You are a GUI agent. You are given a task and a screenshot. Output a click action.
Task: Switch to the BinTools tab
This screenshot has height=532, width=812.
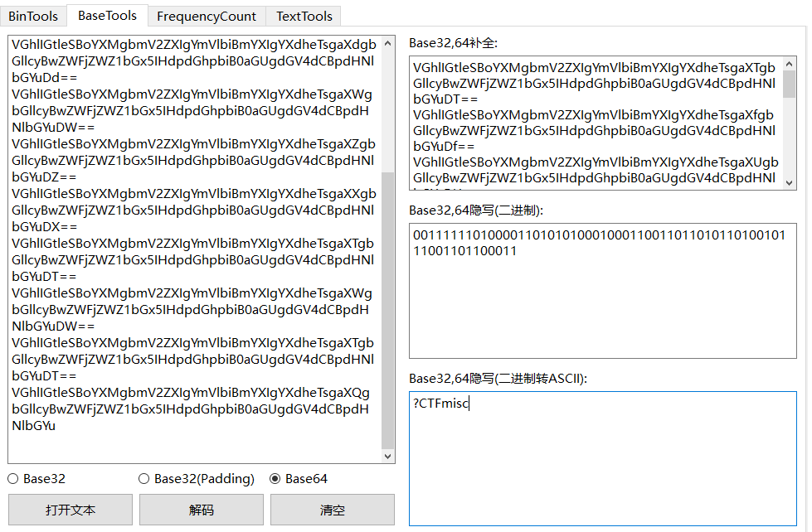pos(34,16)
